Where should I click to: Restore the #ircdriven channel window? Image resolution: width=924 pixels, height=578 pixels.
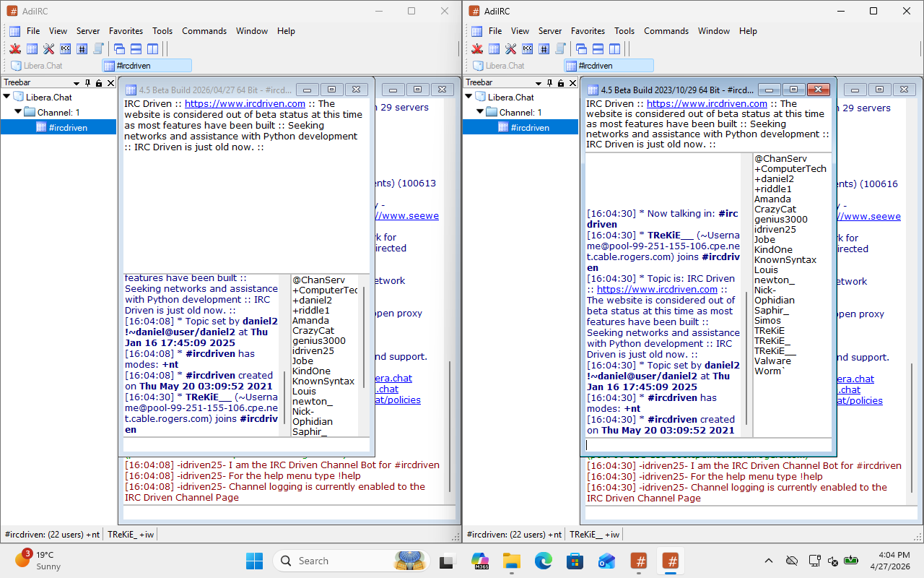[331, 89]
